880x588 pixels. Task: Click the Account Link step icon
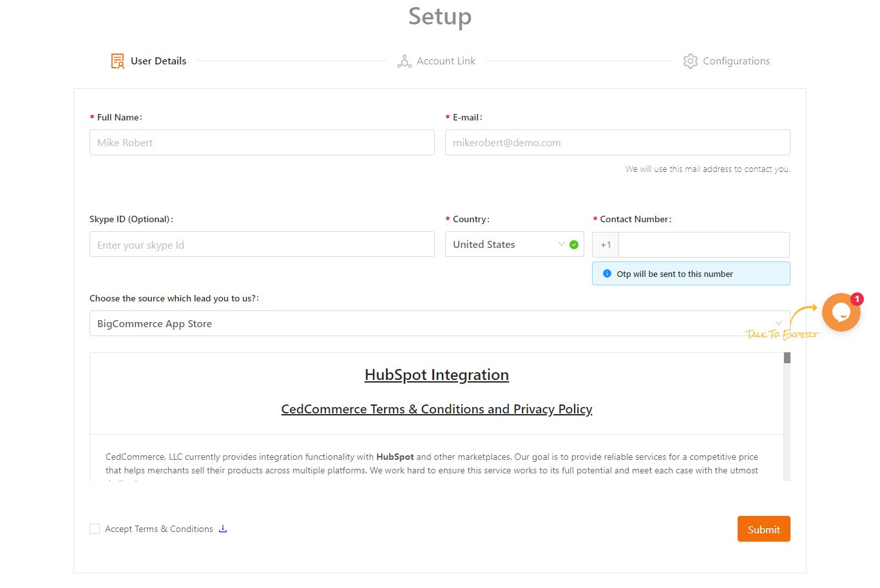(405, 61)
